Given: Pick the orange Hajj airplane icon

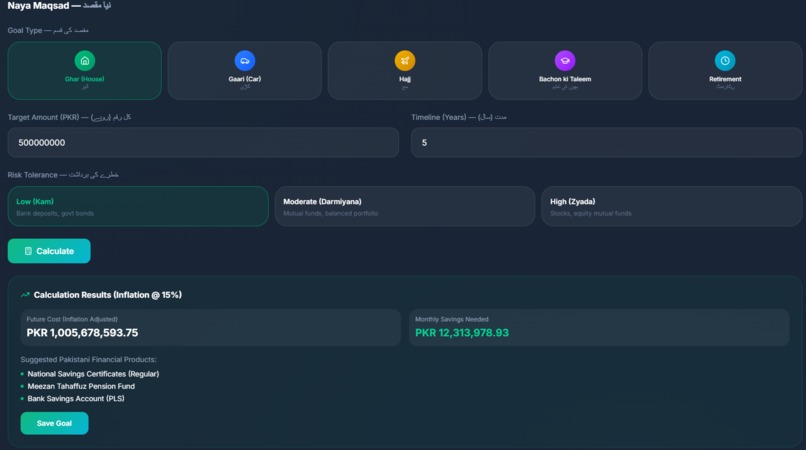Looking at the screenshot, I should (405, 61).
